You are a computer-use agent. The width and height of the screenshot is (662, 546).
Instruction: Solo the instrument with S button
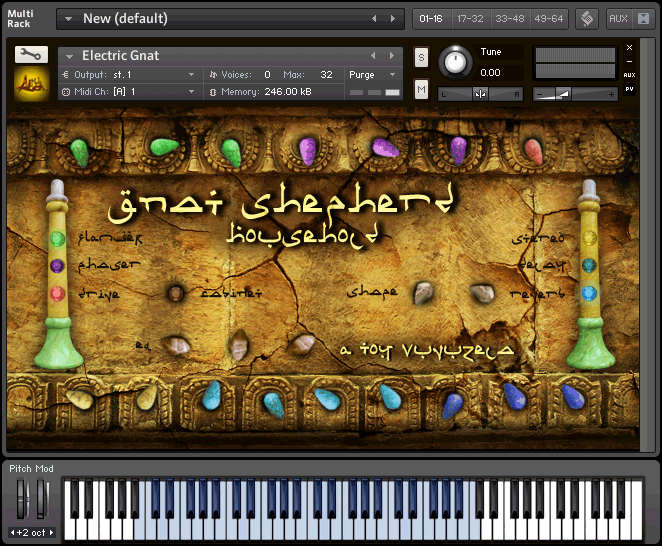pyautogui.click(x=421, y=57)
